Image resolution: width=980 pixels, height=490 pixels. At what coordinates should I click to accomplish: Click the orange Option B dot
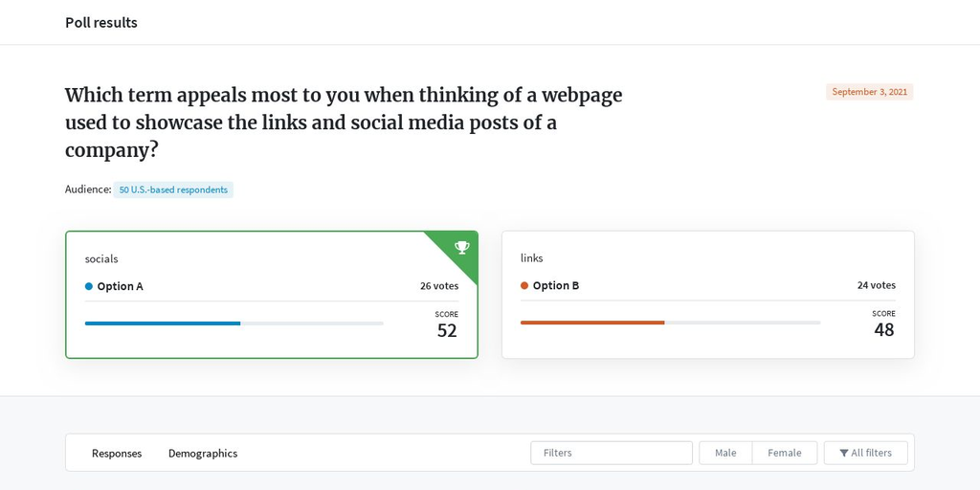tap(524, 285)
